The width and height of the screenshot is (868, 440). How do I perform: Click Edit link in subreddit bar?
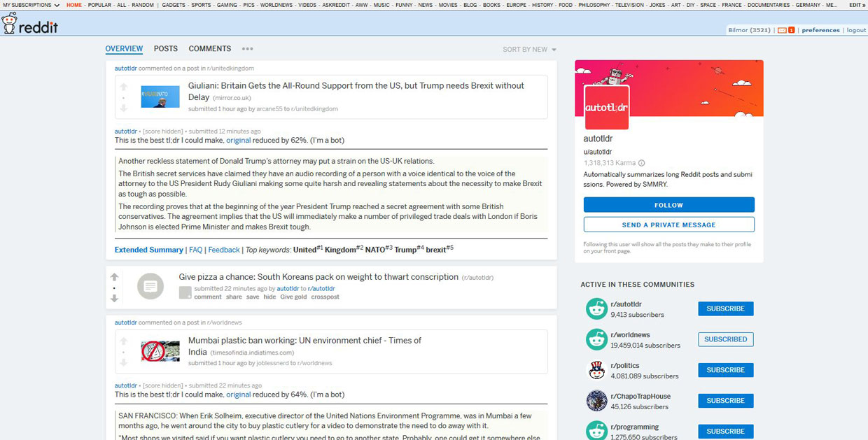coord(857,5)
